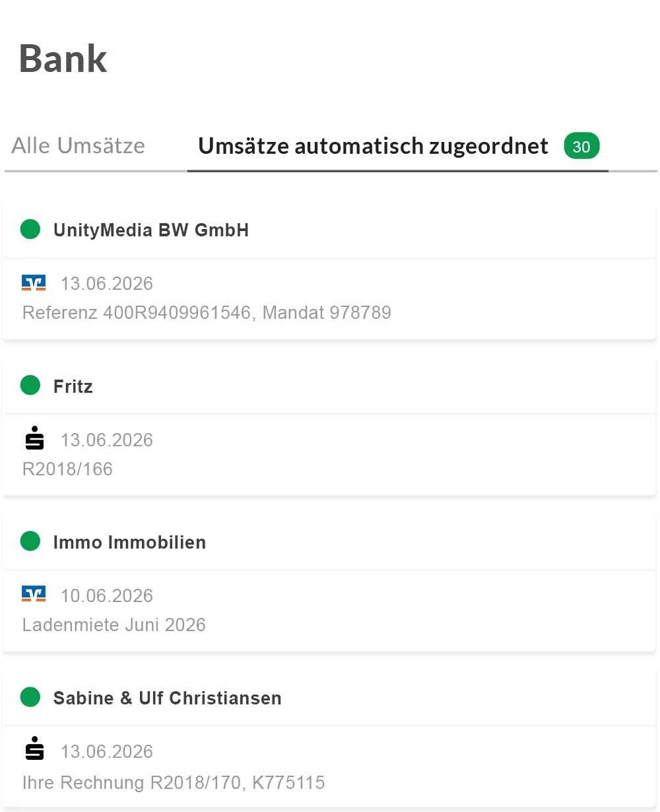660x812 pixels.
Task: Open Sabine & Ulf Christiansen transaction
Action: point(168,698)
